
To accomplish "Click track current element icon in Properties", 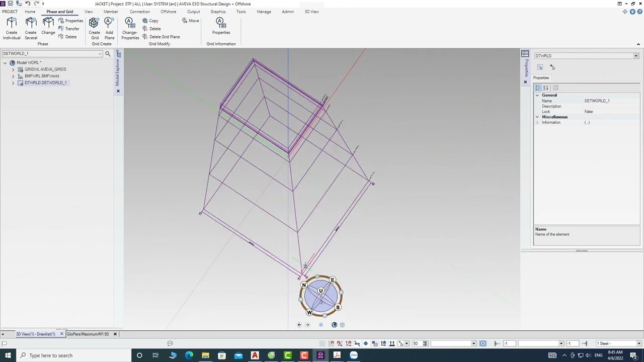I will pyautogui.click(x=540, y=67).
